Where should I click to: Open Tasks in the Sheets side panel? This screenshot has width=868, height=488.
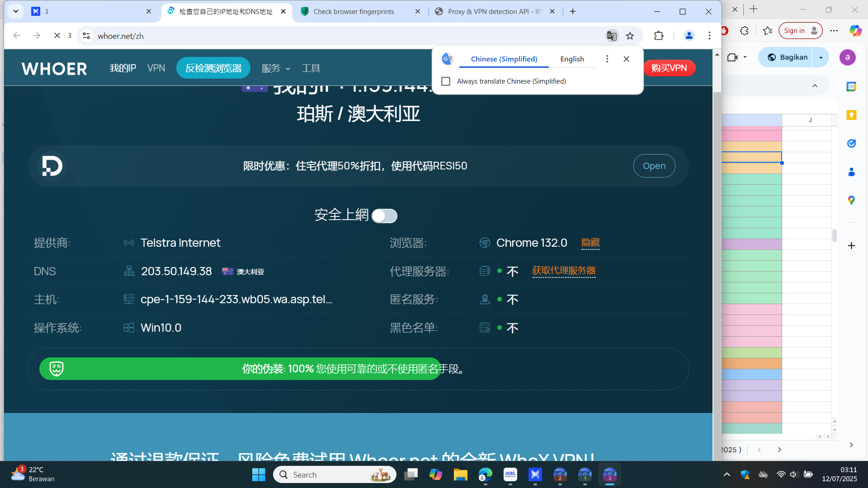[851, 143]
